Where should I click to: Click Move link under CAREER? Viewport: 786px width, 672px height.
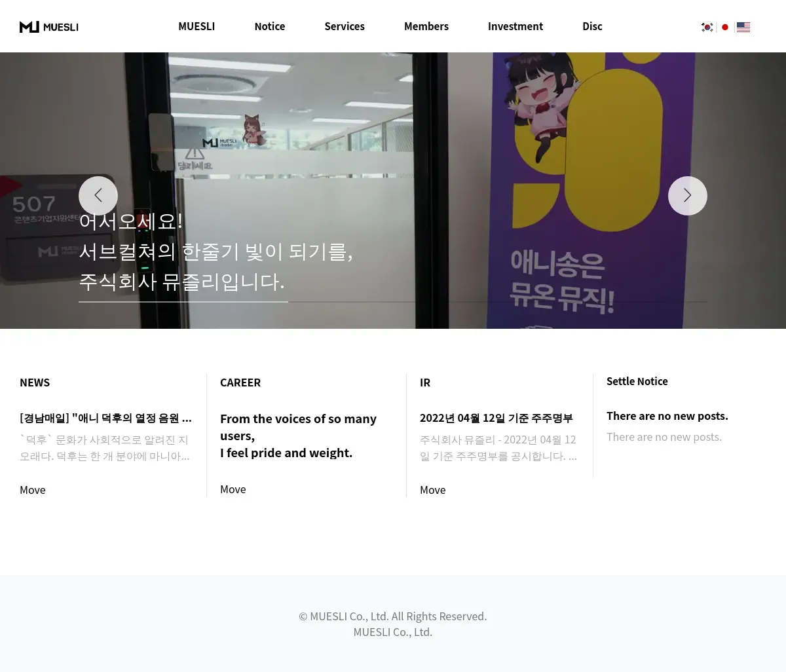[233, 489]
